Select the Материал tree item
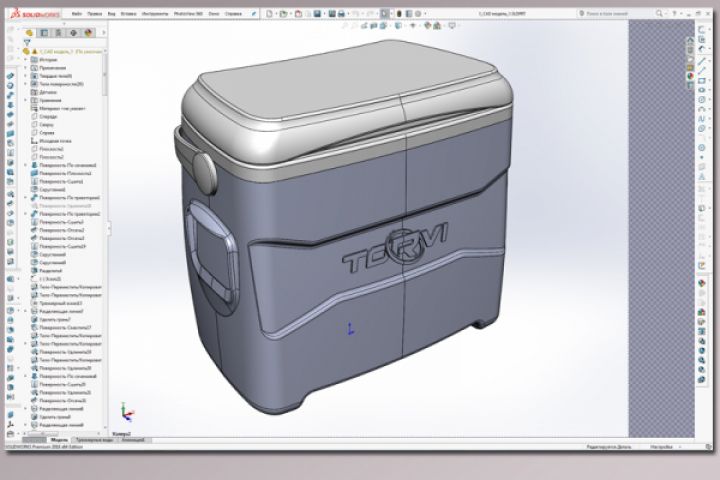This screenshot has width=720, height=480. pos(58,108)
